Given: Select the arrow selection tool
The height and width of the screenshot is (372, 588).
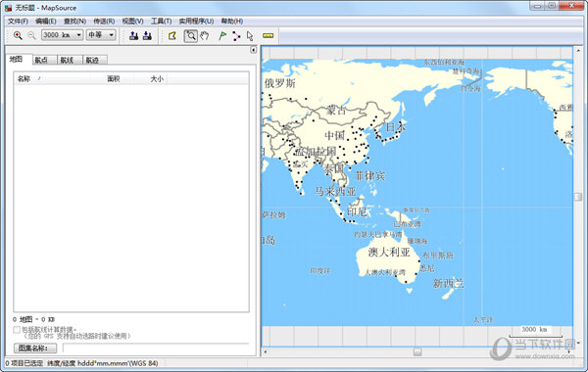Looking at the screenshot, I should click(x=250, y=36).
